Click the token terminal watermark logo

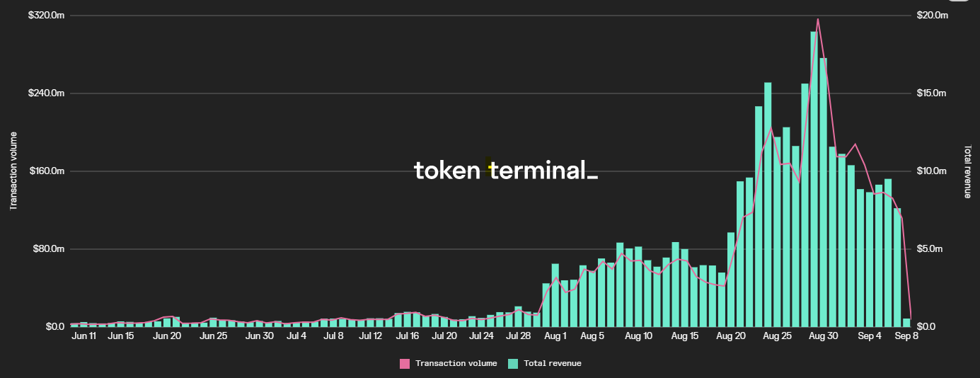[505, 170]
